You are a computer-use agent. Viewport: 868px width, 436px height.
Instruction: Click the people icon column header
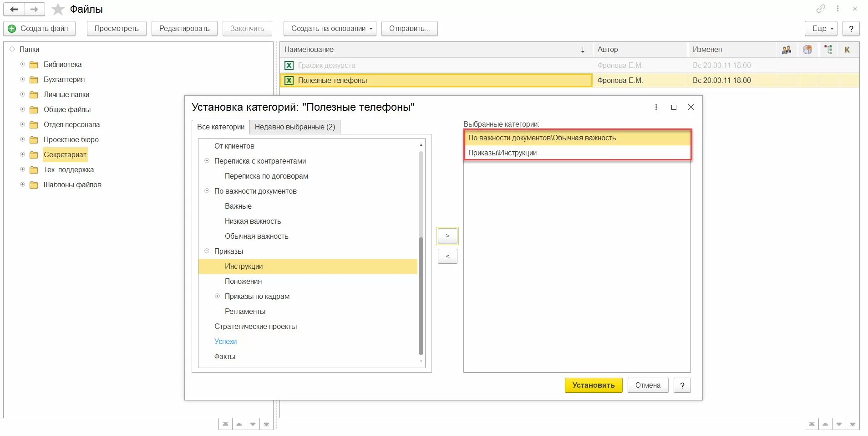(787, 50)
